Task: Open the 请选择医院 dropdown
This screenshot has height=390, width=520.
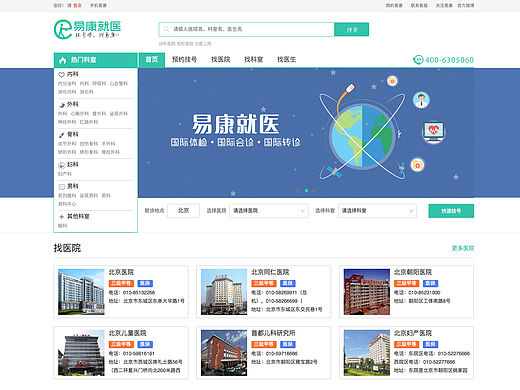Action: click(268, 211)
